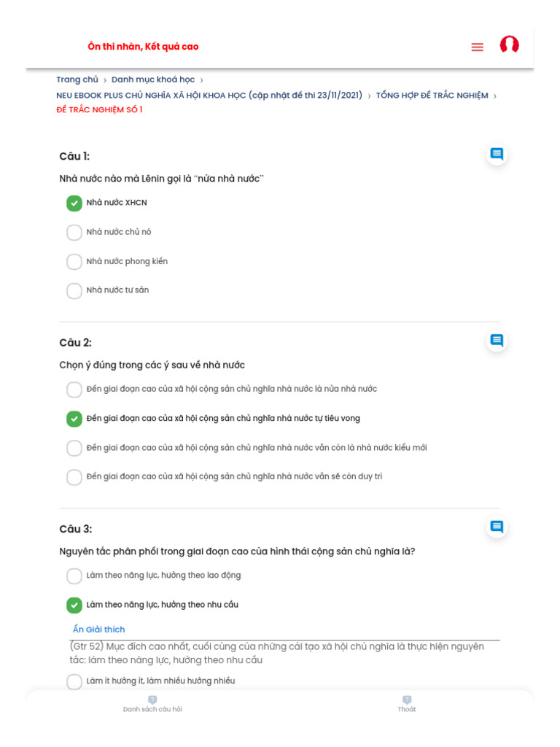Open 'NEU EBOOK PLUS CHỦ NGHĨA XÃ HỘI' breadcrumb
Viewport: 560px width, 747px height.
point(209,96)
